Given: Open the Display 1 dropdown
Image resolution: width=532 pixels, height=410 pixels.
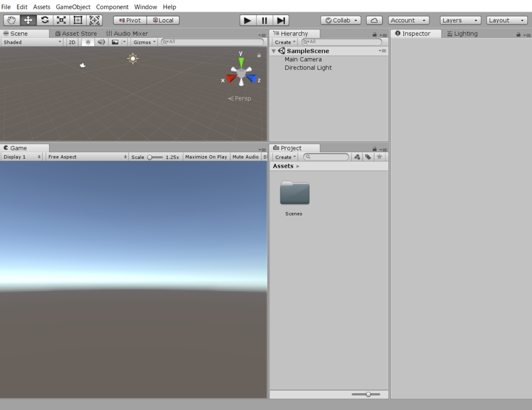Looking at the screenshot, I should coord(22,157).
